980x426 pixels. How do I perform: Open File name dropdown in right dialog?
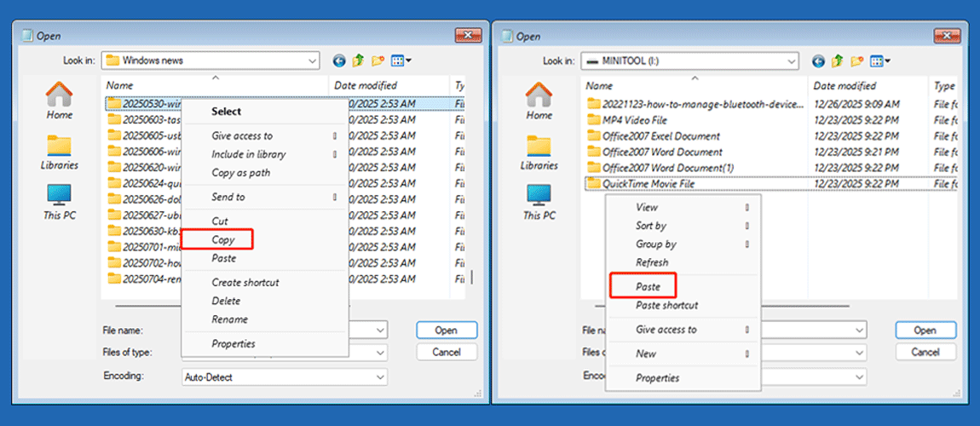pos(860,330)
